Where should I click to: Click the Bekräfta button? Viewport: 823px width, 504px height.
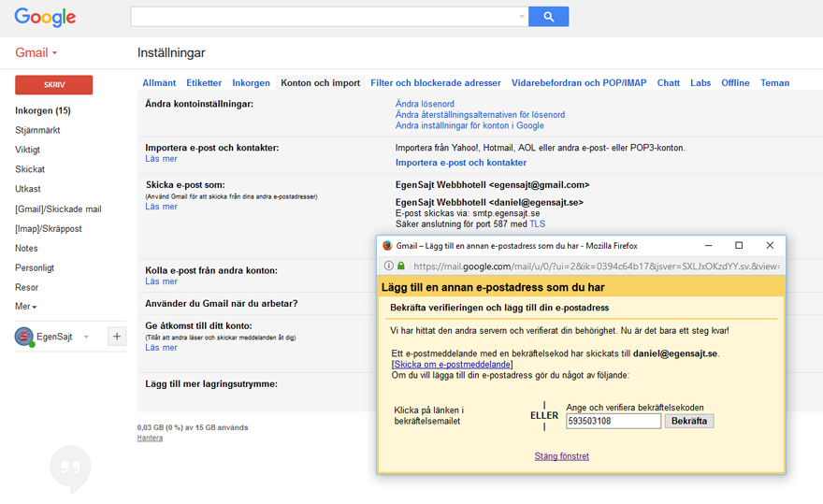689,421
